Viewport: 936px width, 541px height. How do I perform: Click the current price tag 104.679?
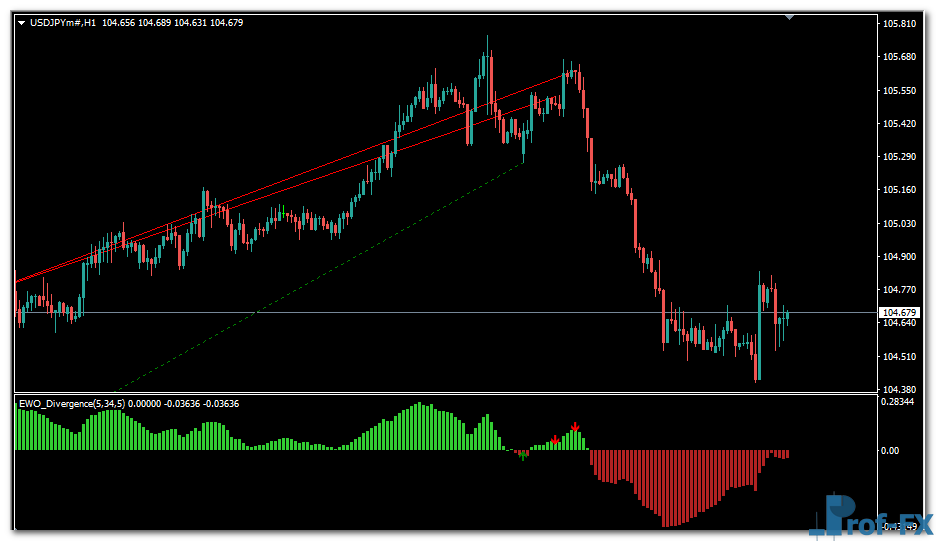pyautogui.click(x=900, y=313)
